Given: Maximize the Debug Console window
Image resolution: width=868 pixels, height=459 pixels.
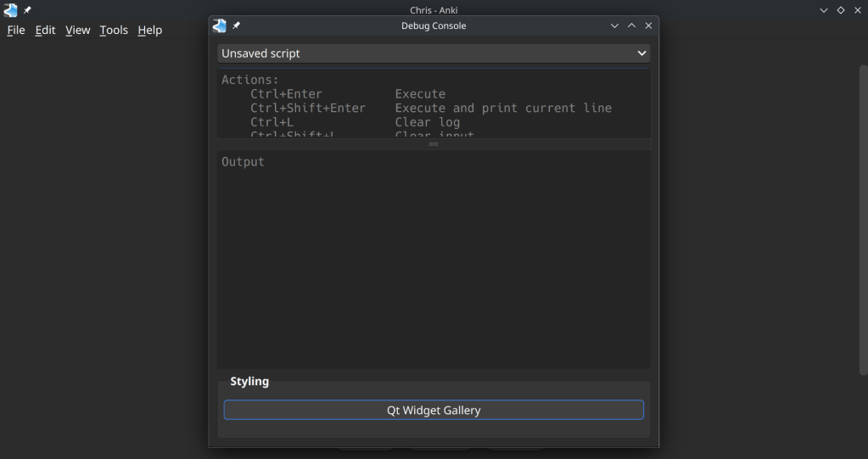Looking at the screenshot, I should 632,25.
